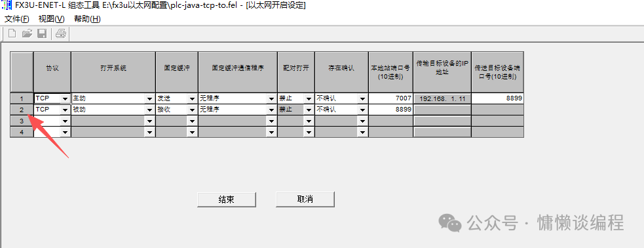Click the 传输目标设备的IP地址 column header
The height and width of the screenshot is (248, 644).
(x=442, y=72)
